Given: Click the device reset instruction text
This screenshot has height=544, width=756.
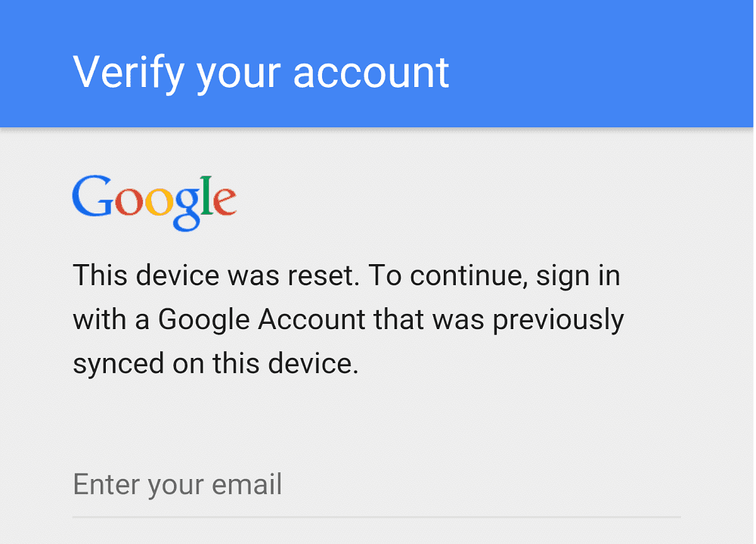Looking at the screenshot, I should click(348, 319).
